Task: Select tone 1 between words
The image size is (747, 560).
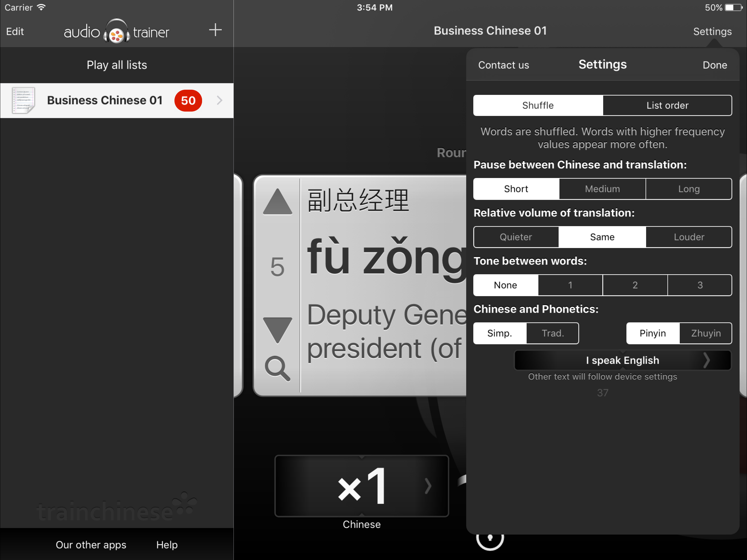Action: click(570, 285)
